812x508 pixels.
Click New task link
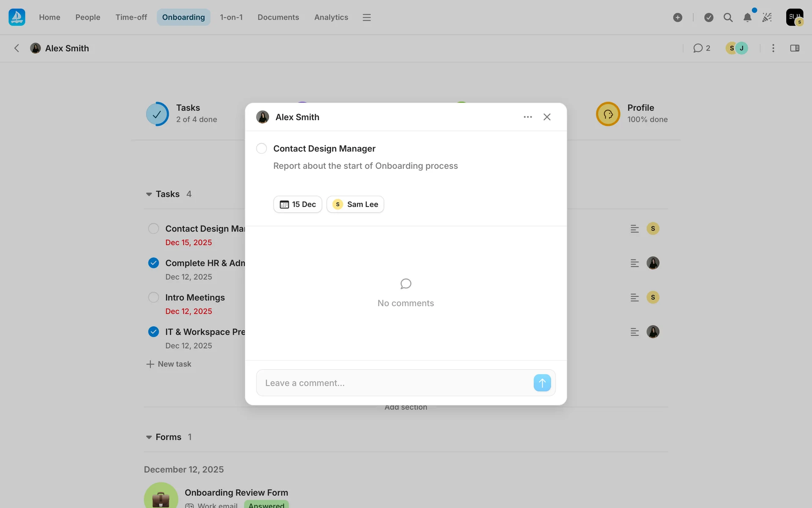coord(169,364)
